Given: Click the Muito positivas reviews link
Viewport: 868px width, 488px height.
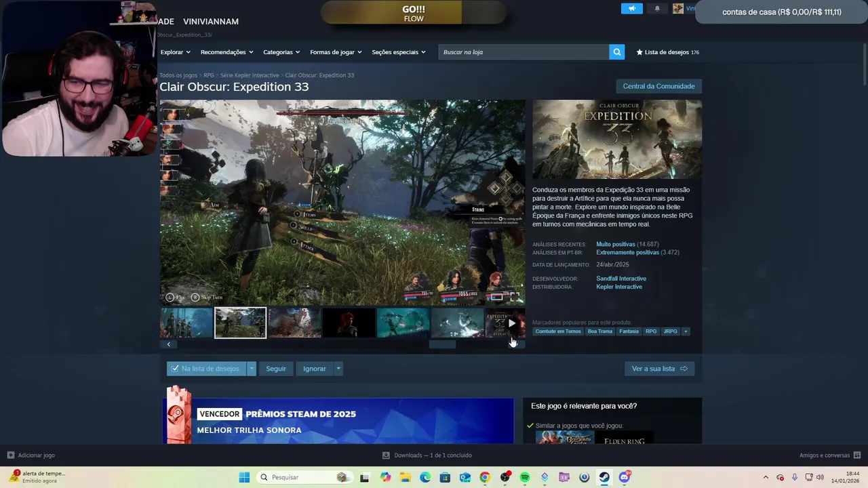Looking at the screenshot, I should click(x=616, y=244).
